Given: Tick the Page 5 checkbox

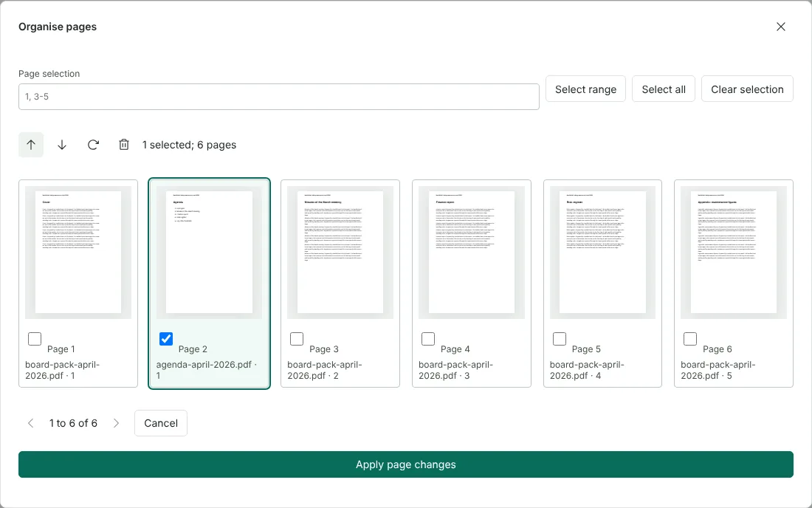Looking at the screenshot, I should 560,339.
